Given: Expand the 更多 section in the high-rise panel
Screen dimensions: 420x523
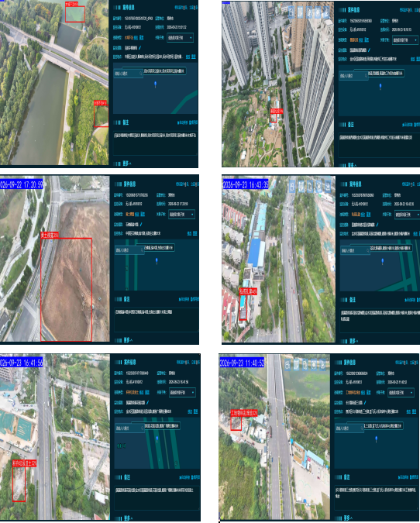Looking at the screenshot, I should point(352,165).
